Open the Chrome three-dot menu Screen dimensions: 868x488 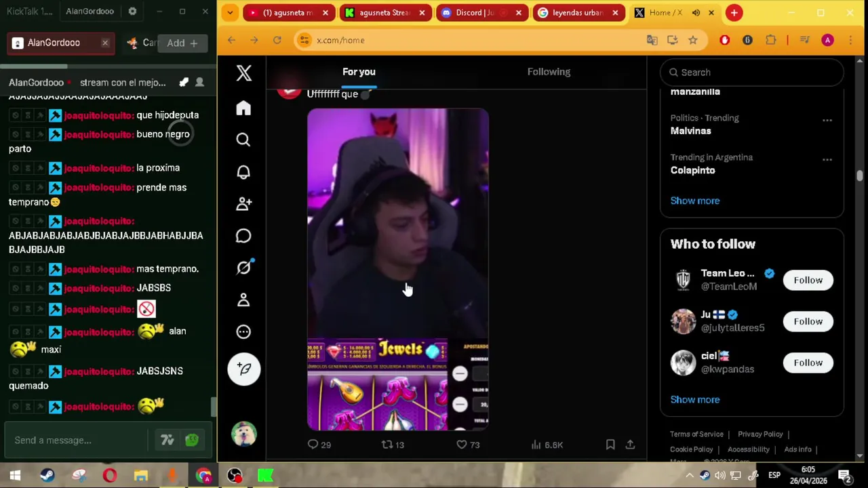(x=850, y=41)
